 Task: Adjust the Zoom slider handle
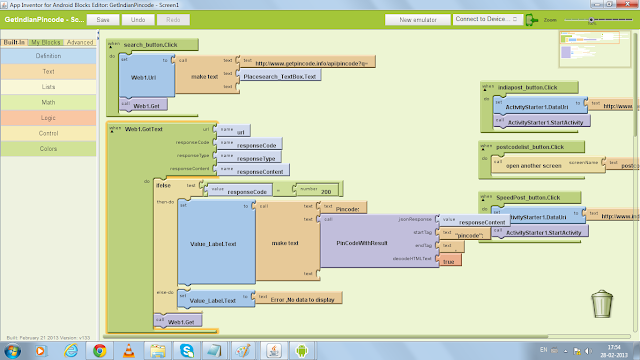(591, 20)
